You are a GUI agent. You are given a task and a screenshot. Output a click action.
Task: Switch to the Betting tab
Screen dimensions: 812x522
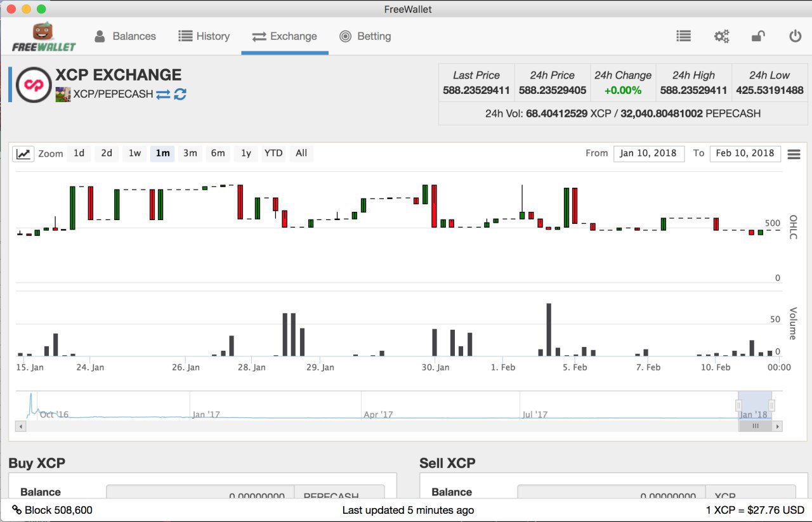point(365,36)
